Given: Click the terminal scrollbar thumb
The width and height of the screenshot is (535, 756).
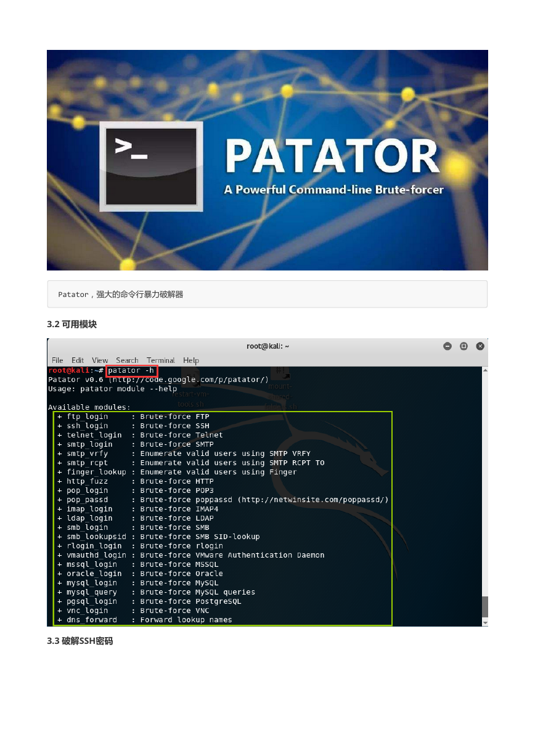Looking at the screenshot, I should click(x=485, y=606).
